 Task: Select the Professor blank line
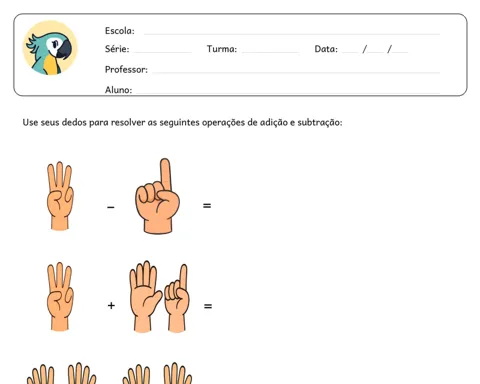tap(296, 72)
